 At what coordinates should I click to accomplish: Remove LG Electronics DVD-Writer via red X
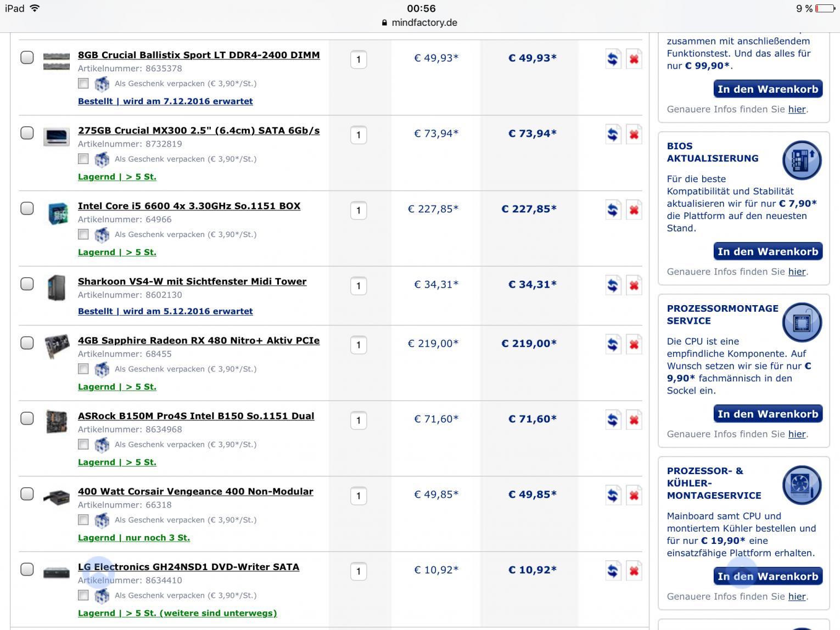pos(634,571)
